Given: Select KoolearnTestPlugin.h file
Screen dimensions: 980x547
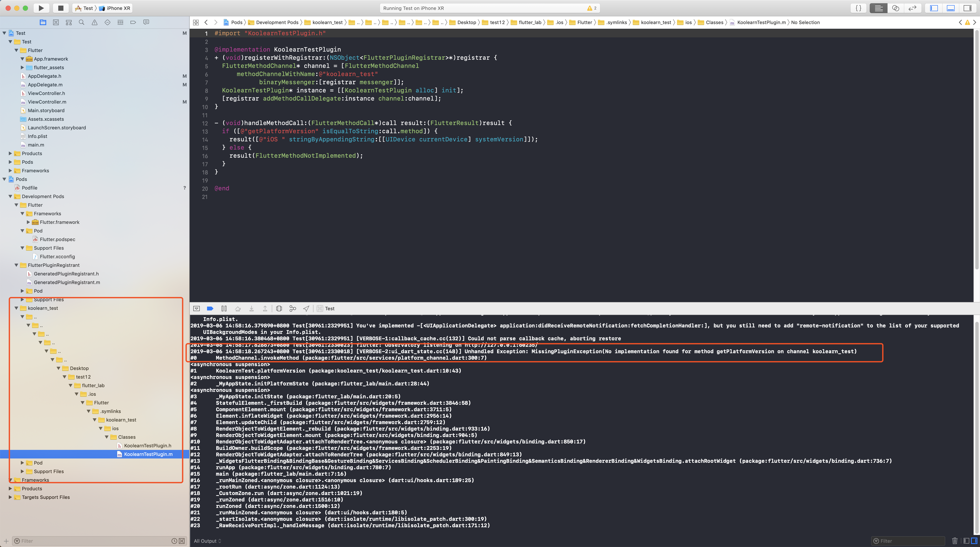Looking at the screenshot, I should point(147,446).
